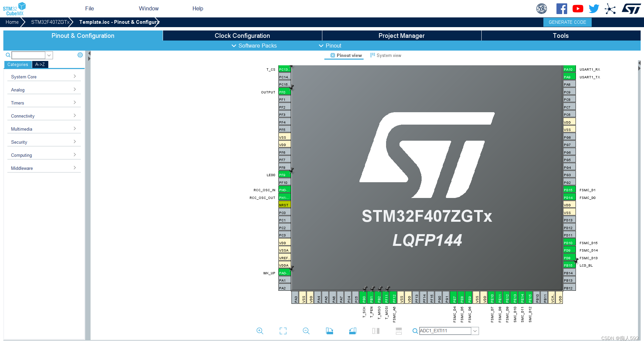Click the pin search field showing ADC1_EXTI11
The width and height of the screenshot is (644, 344).
point(445,331)
